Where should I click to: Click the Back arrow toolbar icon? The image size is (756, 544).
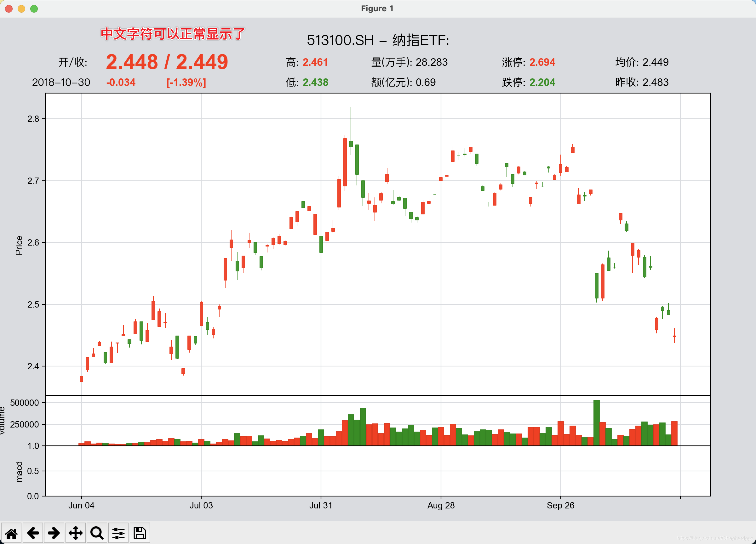pos(33,533)
